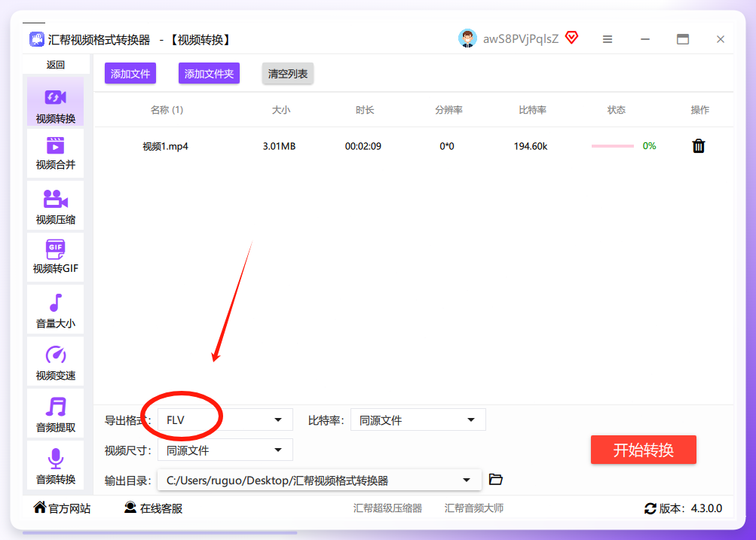Open the 官方网站 link text
The image size is (756, 540).
pyautogui.click(x=69, y=508)
